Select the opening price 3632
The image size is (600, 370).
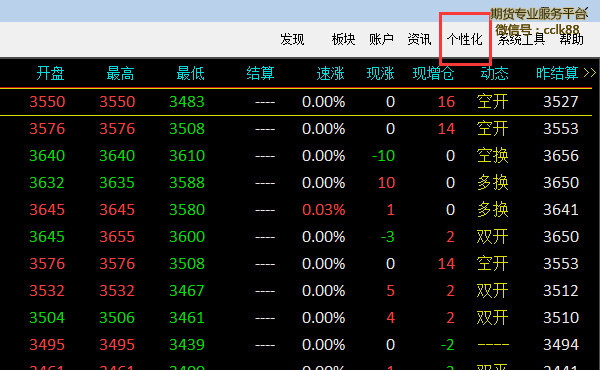(47, 183)
